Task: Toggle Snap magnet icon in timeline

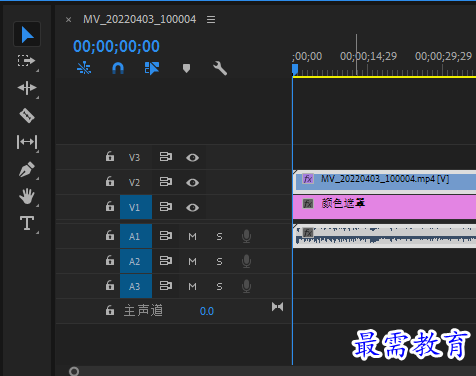Action: 118,68
